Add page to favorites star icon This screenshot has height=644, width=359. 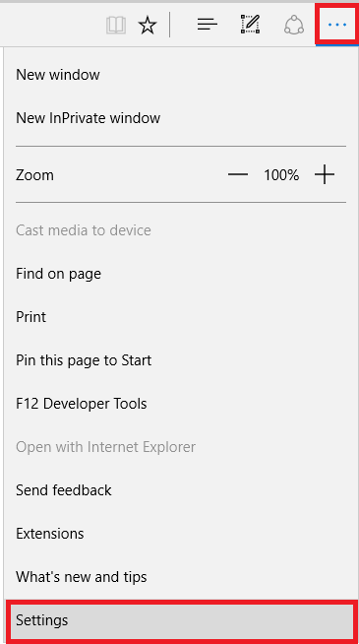tap(148, 26)
